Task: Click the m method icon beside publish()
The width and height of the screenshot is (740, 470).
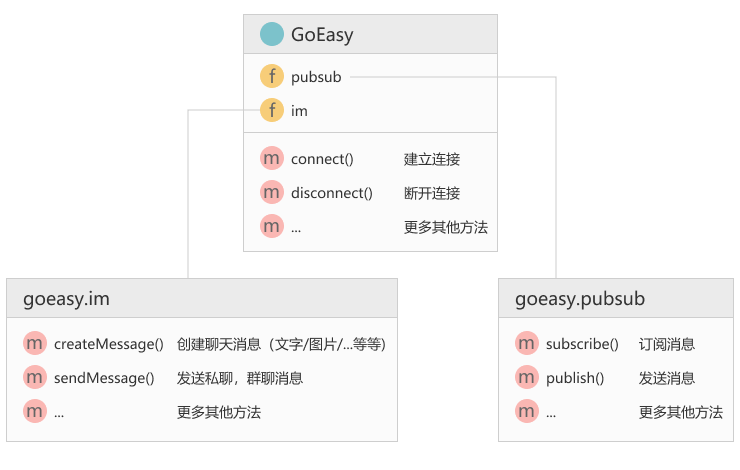Action: coord(527,377)
